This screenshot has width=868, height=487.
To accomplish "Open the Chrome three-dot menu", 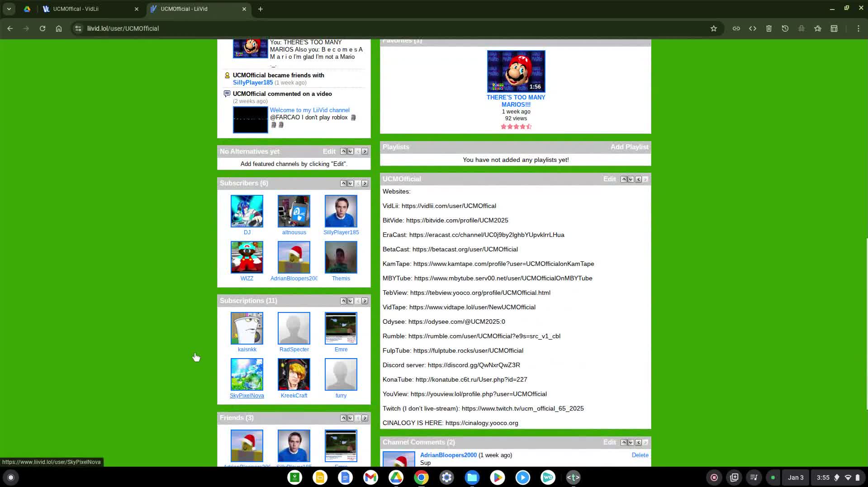I will (x=858, y=28).
